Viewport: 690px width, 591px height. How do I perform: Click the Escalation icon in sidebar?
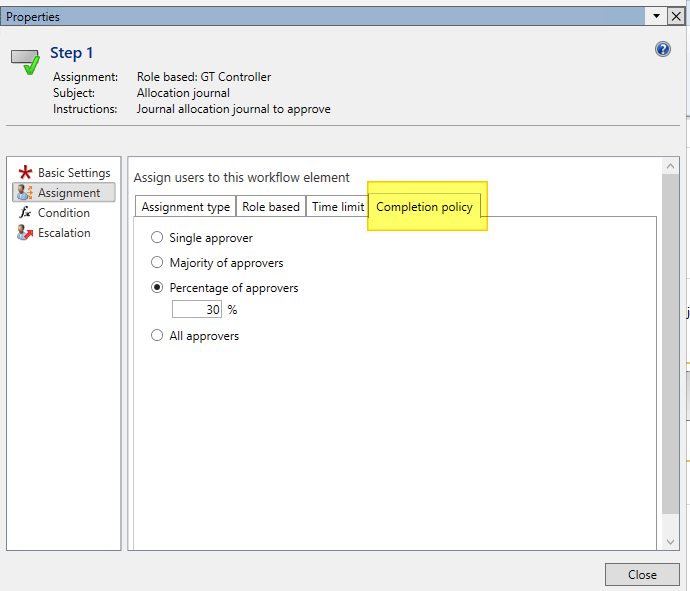[25, 233]
